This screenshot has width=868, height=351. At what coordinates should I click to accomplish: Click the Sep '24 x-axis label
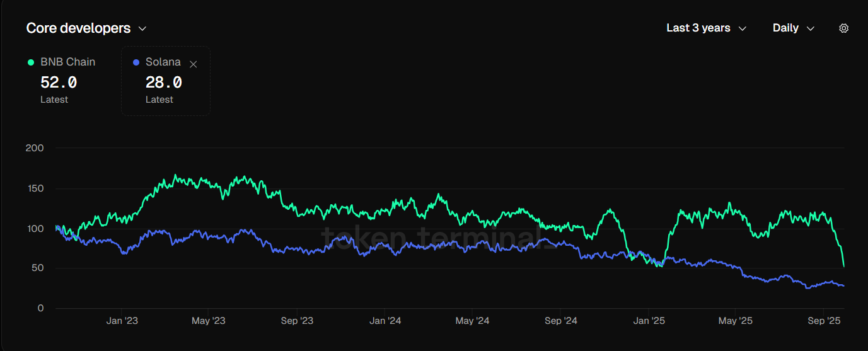(x=561, y=321)
